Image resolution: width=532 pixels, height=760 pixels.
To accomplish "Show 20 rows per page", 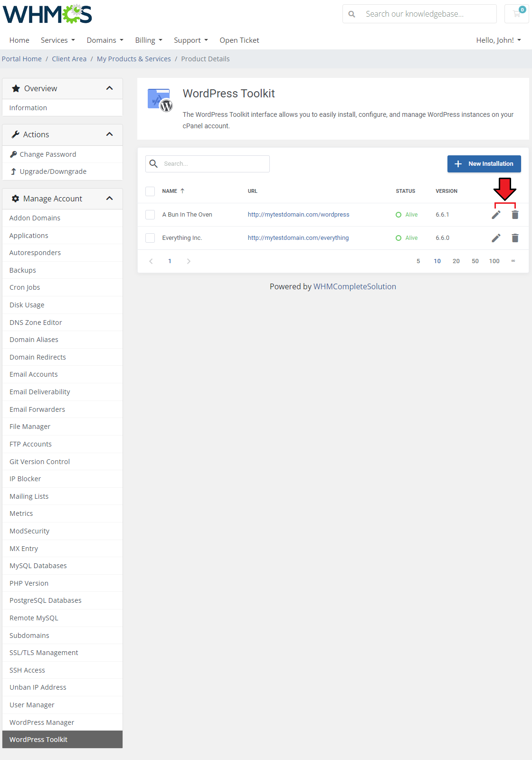I will [456, 261].
